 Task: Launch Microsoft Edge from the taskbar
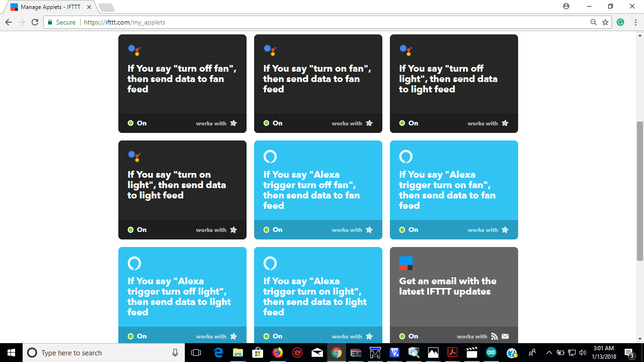tap(219, 353)
